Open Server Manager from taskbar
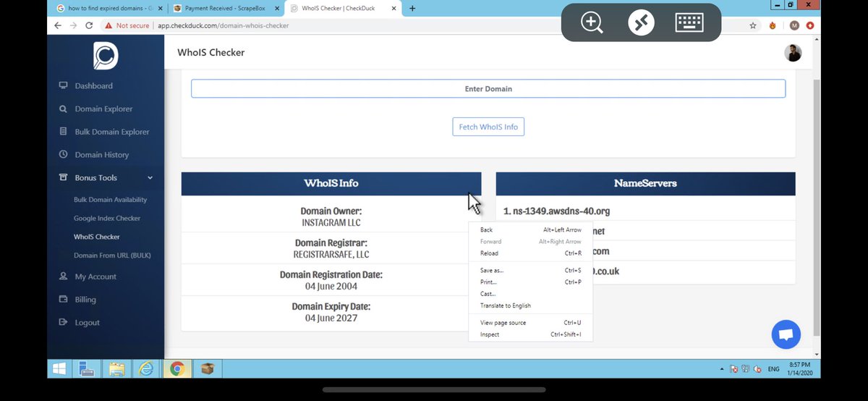 [88, 368]
